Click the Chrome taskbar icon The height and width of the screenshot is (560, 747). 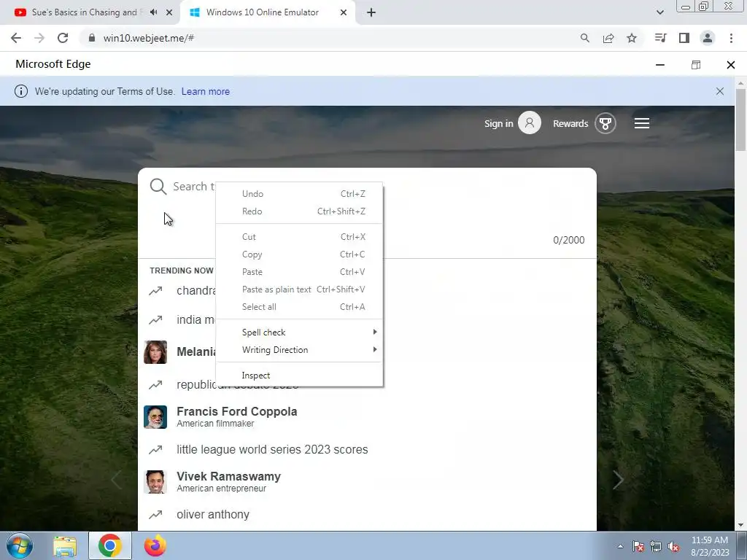click(110, 545)
